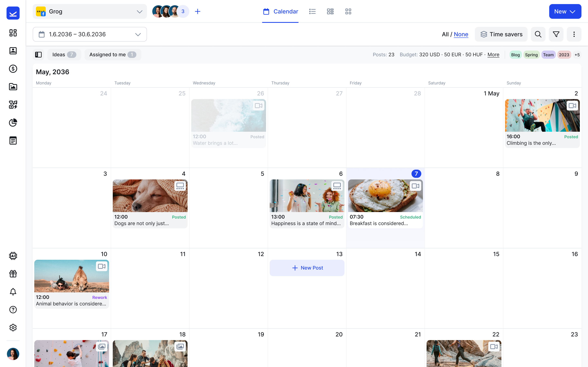The height and width of the screenshot is (367, 588).
Task: Click the None labels link
Action: pos(461,34)
